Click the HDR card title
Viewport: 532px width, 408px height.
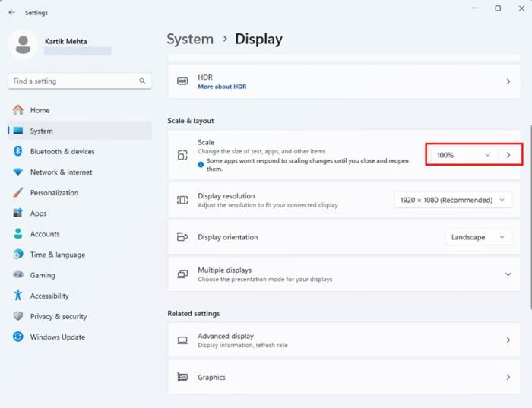(x=205, y=77)
